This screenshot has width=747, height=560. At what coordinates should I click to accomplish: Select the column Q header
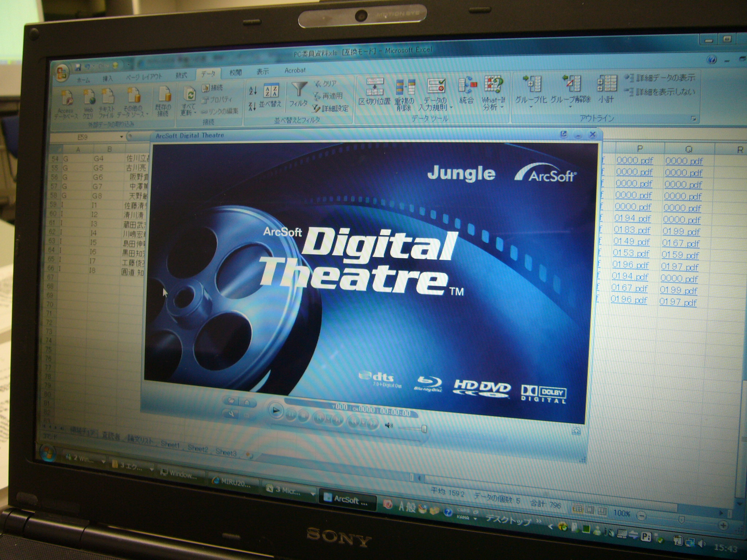coord(689,149)
